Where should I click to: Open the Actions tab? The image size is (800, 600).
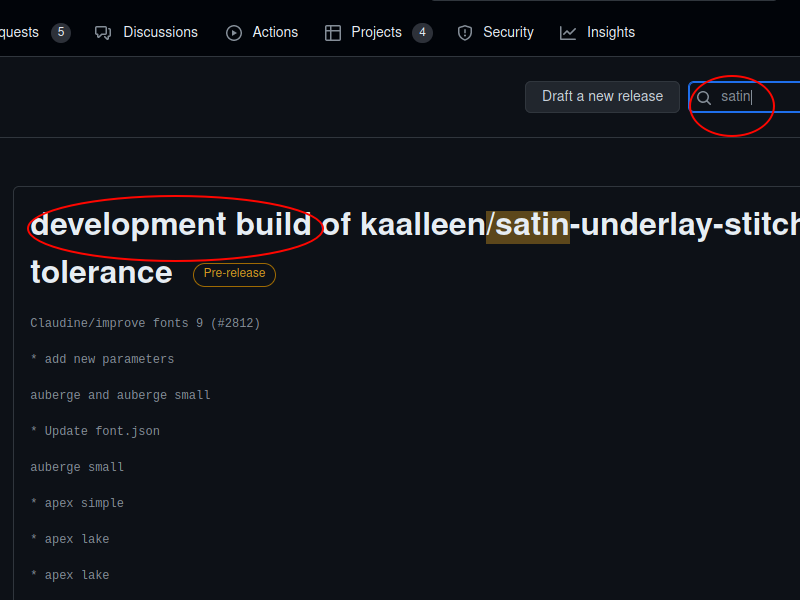coord(262,32)
